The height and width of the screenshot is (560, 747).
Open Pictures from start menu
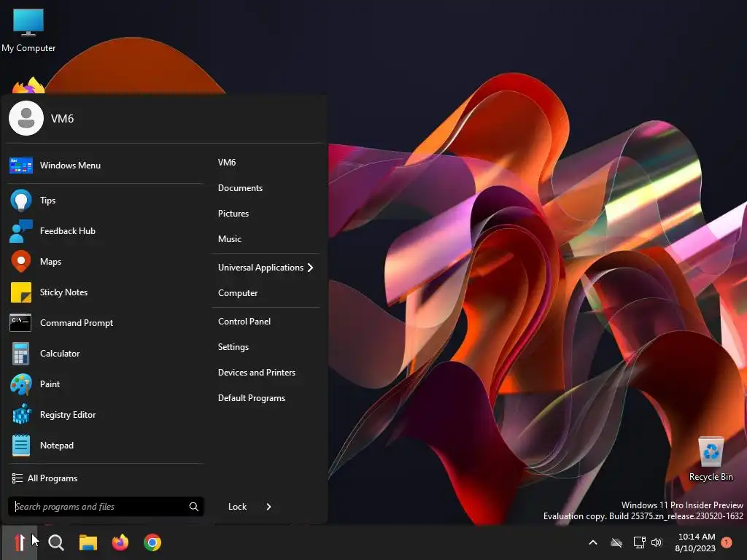[233, 214]
